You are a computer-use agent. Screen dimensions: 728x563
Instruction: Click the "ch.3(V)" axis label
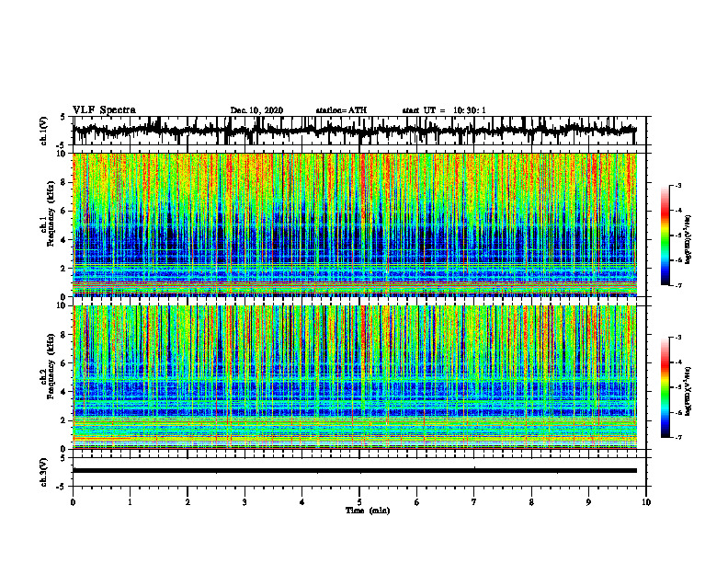[44, 473]
